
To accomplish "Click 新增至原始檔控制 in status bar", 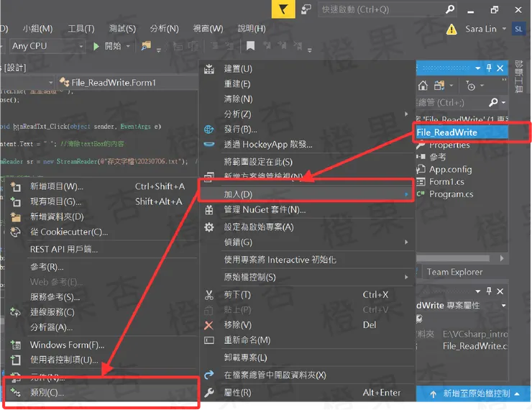I will click(x=476, y=393).
